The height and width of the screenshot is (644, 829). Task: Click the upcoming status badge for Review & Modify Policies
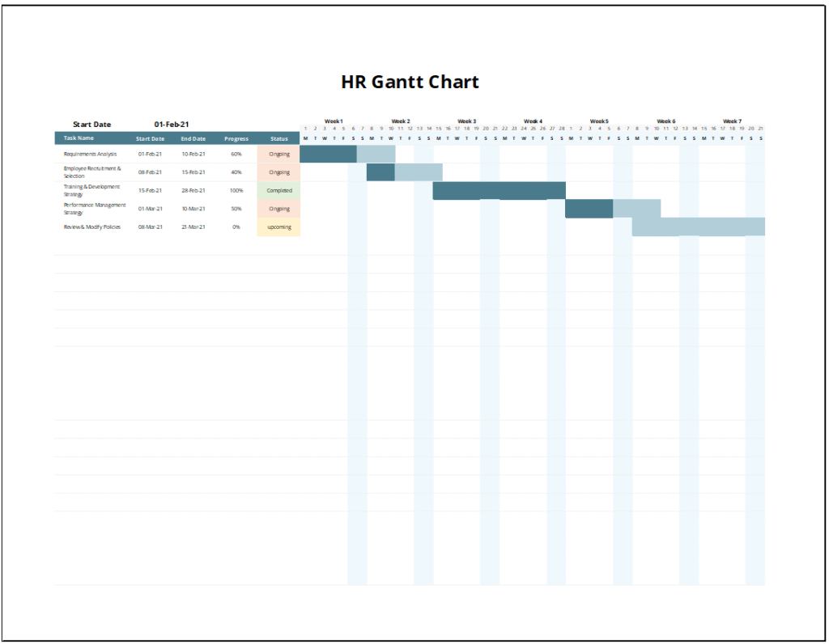pyautogui.click(x=278, y=227)
